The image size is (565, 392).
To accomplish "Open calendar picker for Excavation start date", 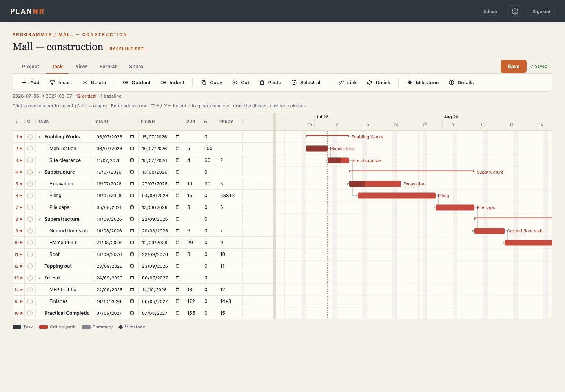I will [132, 184].
